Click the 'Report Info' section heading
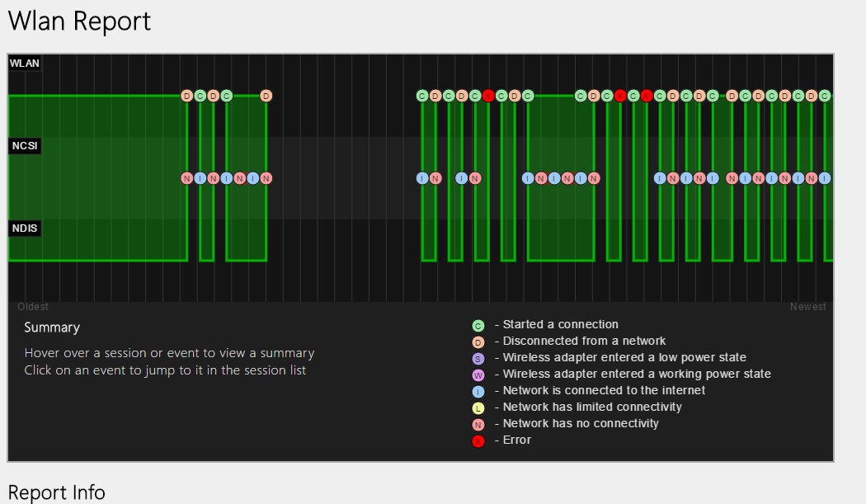The width and height of the screenshot is (866, 504). (x=56, y=492)
